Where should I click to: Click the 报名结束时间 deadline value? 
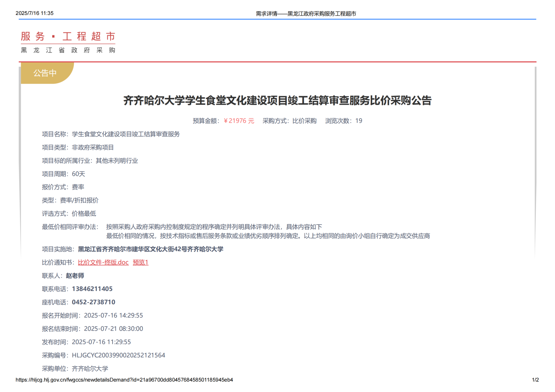pos(113,329)
